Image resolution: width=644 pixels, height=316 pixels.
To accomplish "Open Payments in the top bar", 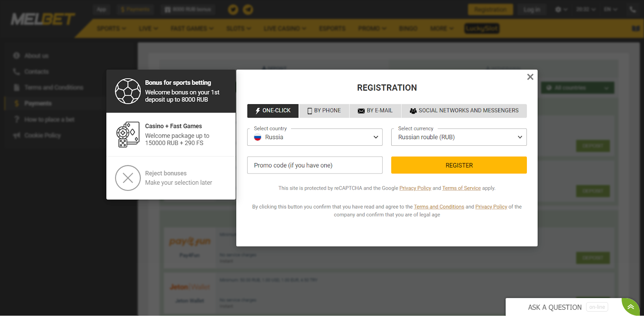I will 135,9.
